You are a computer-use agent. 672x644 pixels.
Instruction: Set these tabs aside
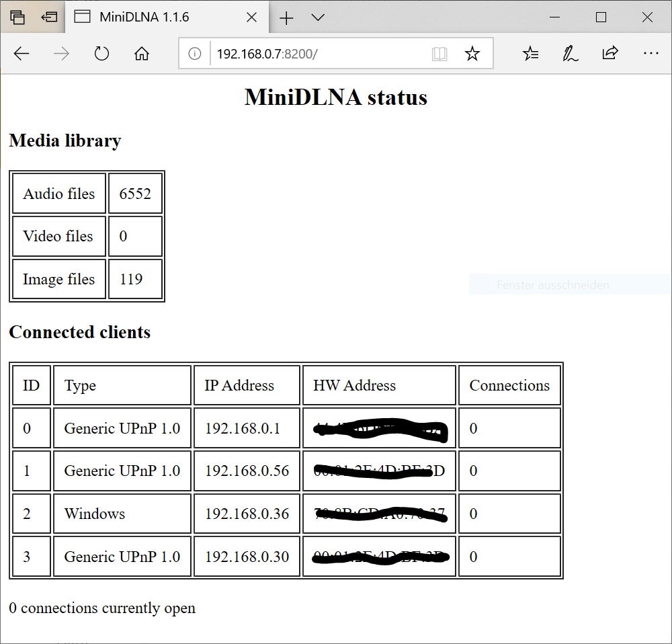point(49,17)
